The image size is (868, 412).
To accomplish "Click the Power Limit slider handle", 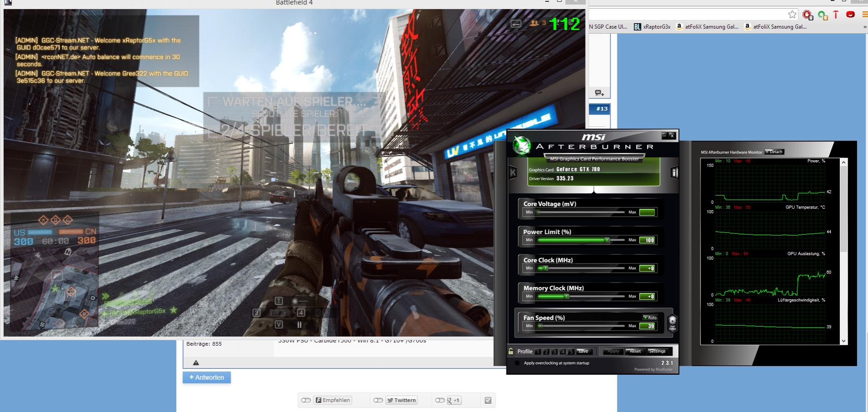I will pyautogui.click(x=607, y=240).
